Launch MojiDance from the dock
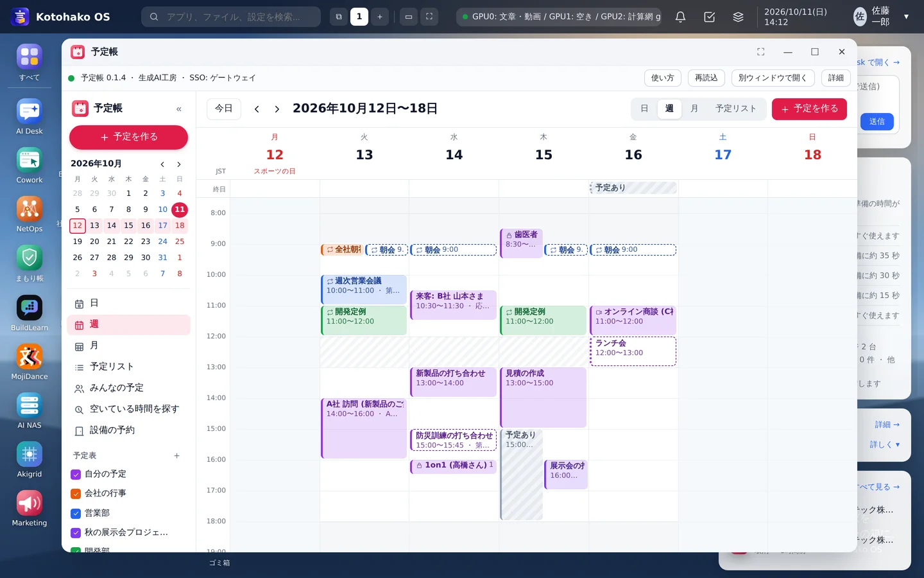This screenshot has width=924, height=578. [x=30, y=362]
